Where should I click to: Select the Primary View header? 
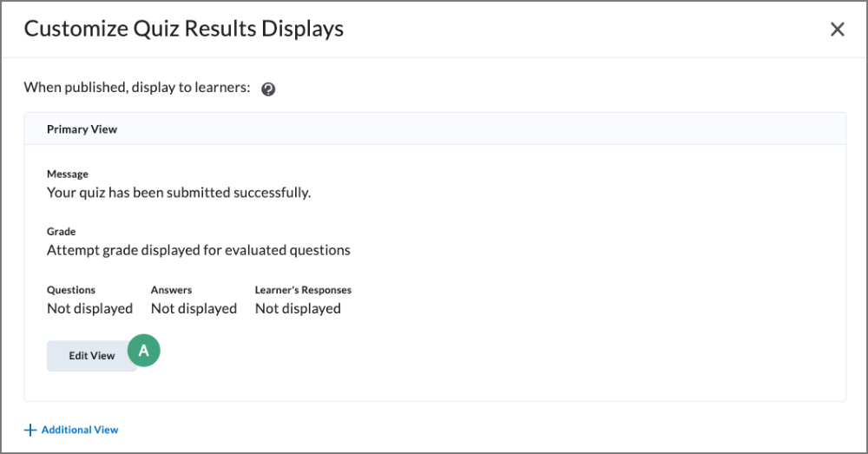coord(82,129)
